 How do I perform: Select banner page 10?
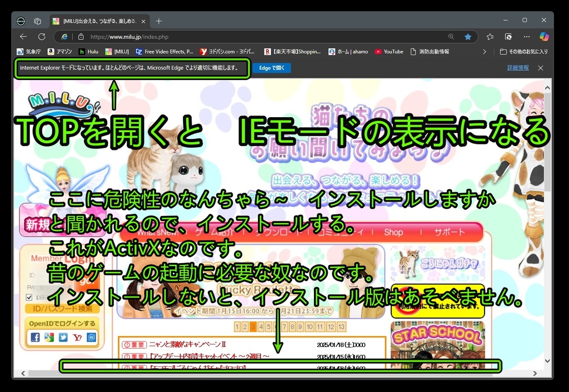[309, 326]
